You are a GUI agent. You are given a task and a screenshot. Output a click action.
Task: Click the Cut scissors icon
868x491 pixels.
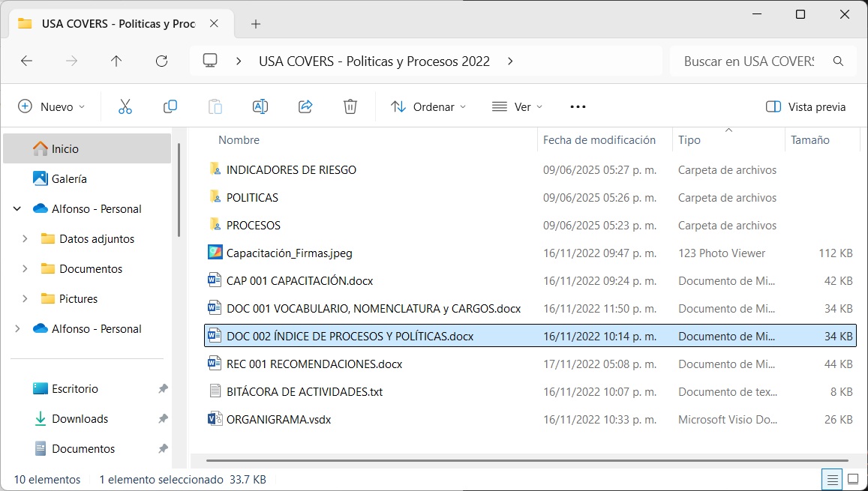click(125, 106)
